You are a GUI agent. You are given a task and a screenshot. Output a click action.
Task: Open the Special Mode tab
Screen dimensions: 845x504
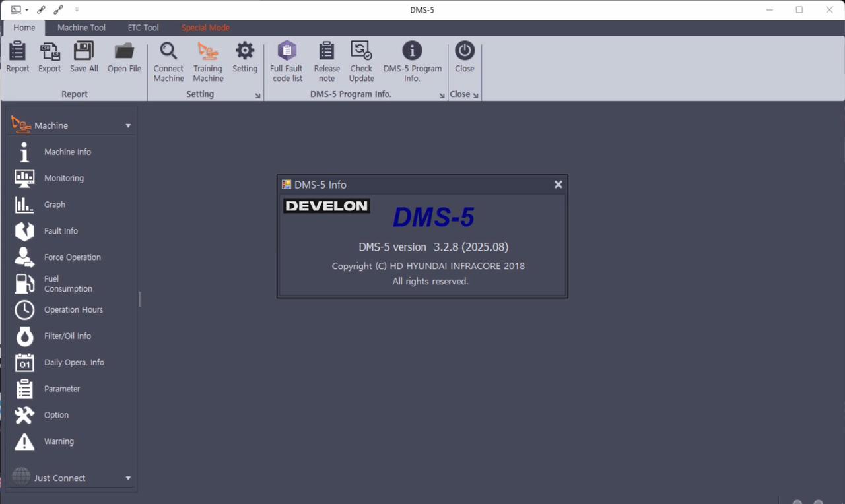[x=205, y=28]
